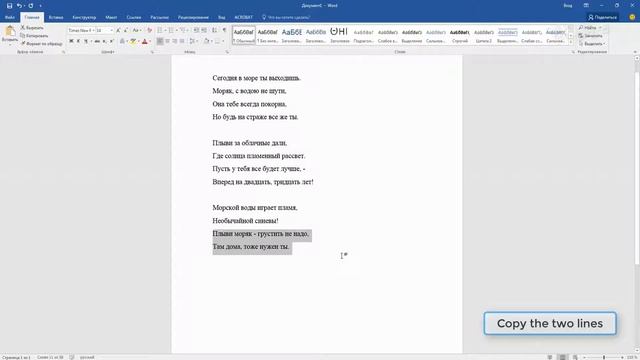Open line spacing dropdown
The image size is (640, 360).
[x=193, y=41]
